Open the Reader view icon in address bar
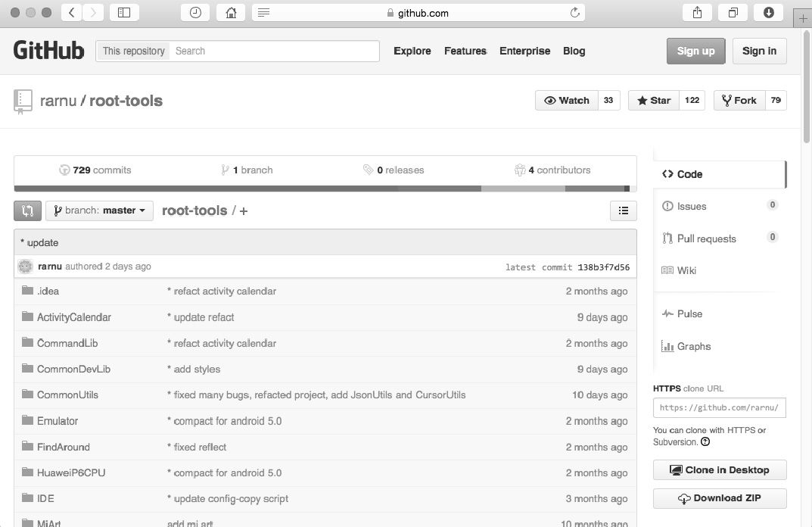The height and width of the screenshot is (527, 812). point(263,12)
